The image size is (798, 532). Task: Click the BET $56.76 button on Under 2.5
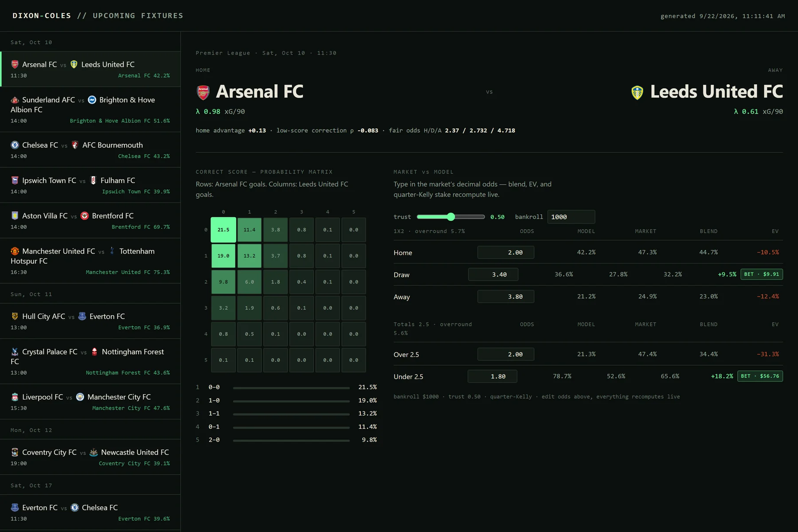coord(760,376)
